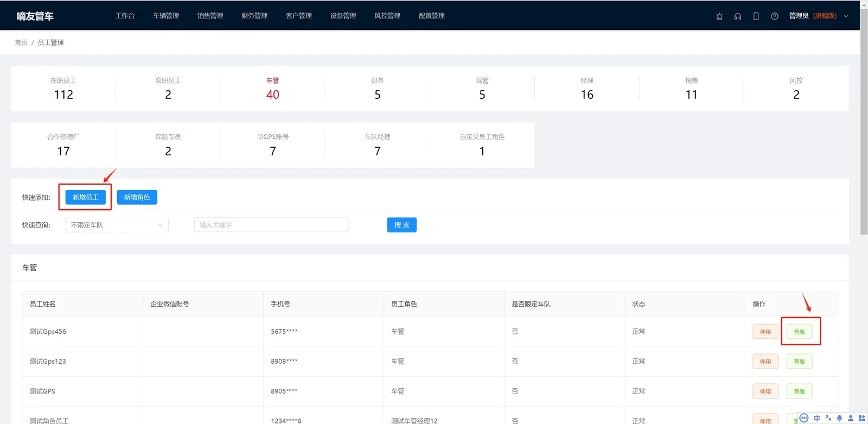This screenshot has width=868, height=424.
Task: Focus the 输入关键字 keyword search field
Action: (271, 225)
